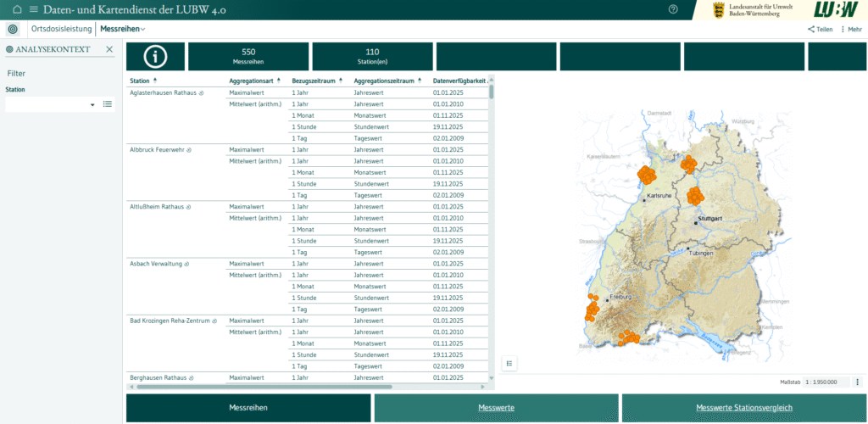This screenshot has height=424, width=868.
Task: Close the Analysekontext panel
Action: tap(108, 49)
